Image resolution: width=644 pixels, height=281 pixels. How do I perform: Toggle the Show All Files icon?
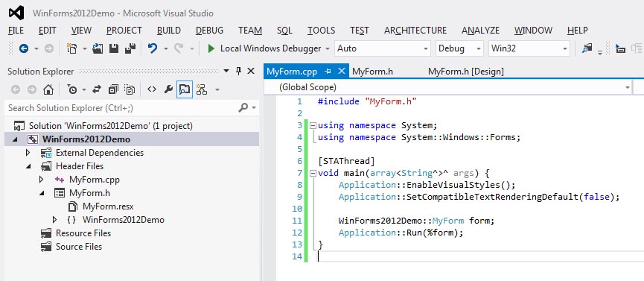click(130, 89)
